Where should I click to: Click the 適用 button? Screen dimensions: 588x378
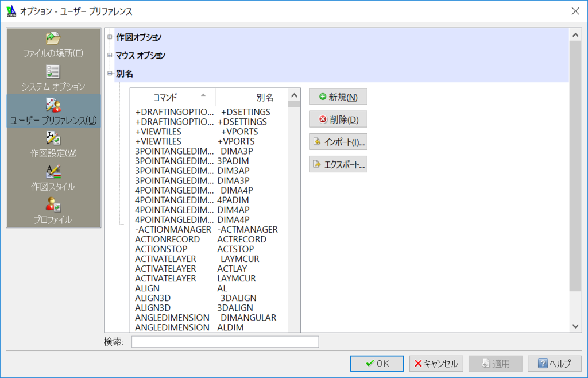click(496, 364)
